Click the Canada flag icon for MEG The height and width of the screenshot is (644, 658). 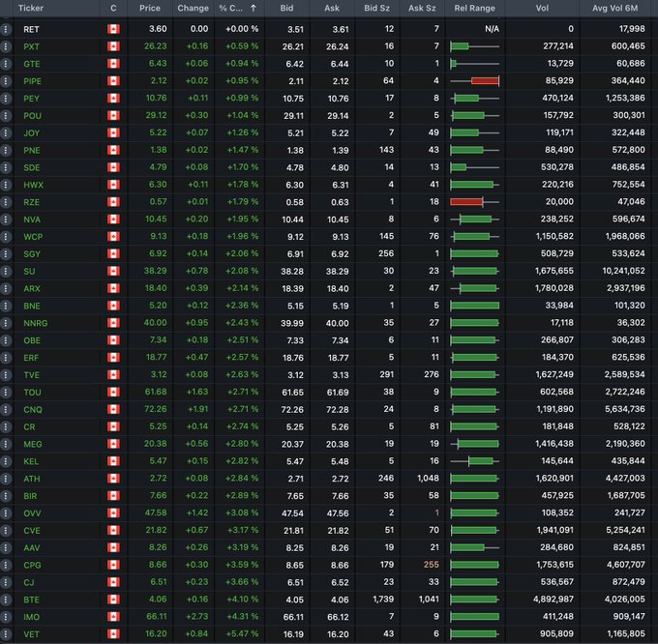(113, 444)
